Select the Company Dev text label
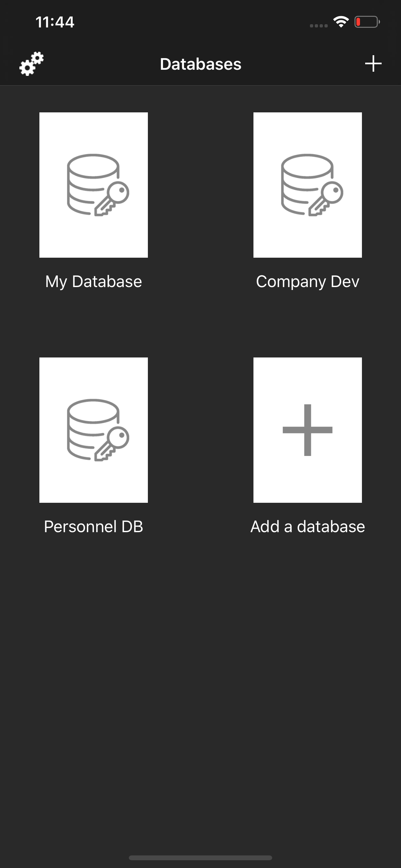 coord(307,281)
